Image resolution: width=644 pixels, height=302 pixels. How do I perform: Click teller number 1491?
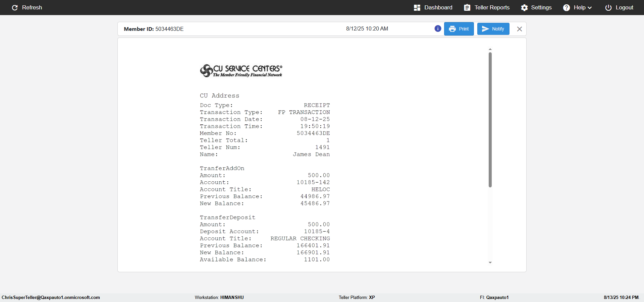coord(322,147)
